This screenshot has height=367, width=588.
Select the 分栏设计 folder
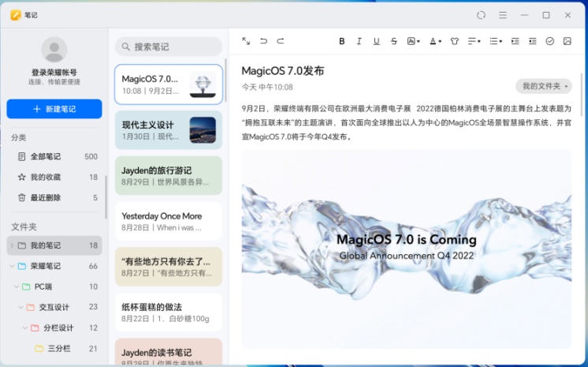54,328
